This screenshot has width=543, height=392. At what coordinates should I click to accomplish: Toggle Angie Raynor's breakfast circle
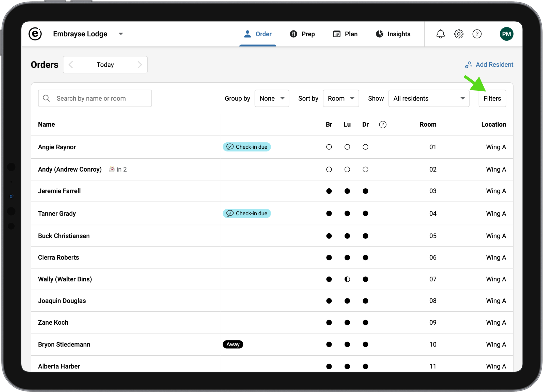tap(329, 147)
